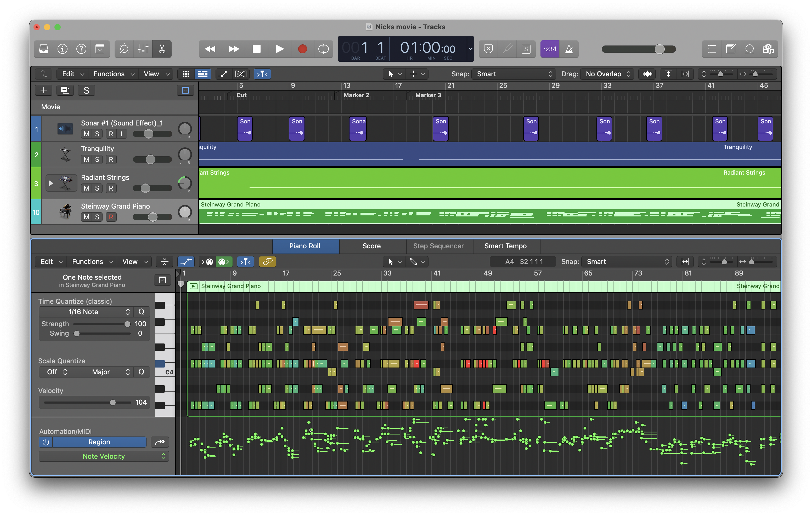Toggle input monitoring I on Sonar track
Image resolution: width=812 pixels, height=516 pixels.
click(121, 134)
